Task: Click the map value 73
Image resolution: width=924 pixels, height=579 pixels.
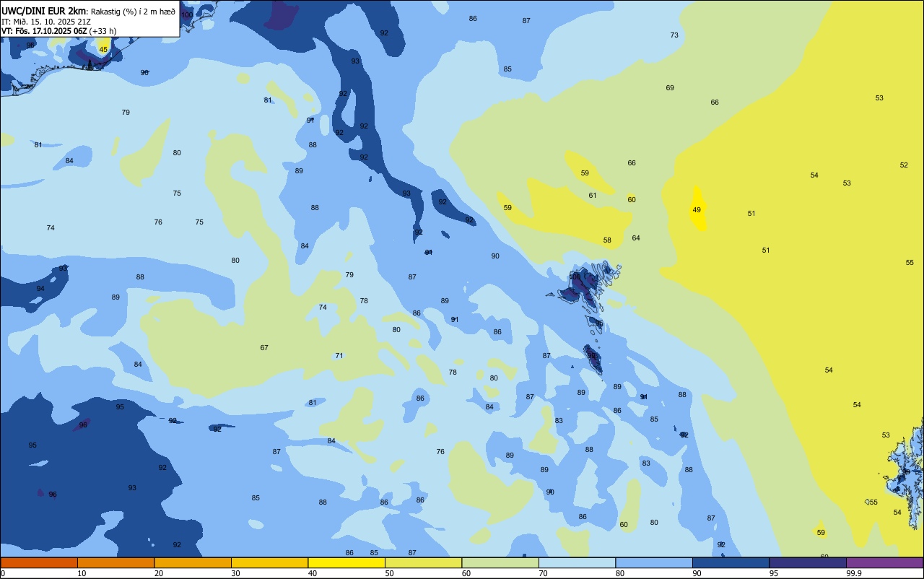Action: pyautogui.click(x=674, y=35)
